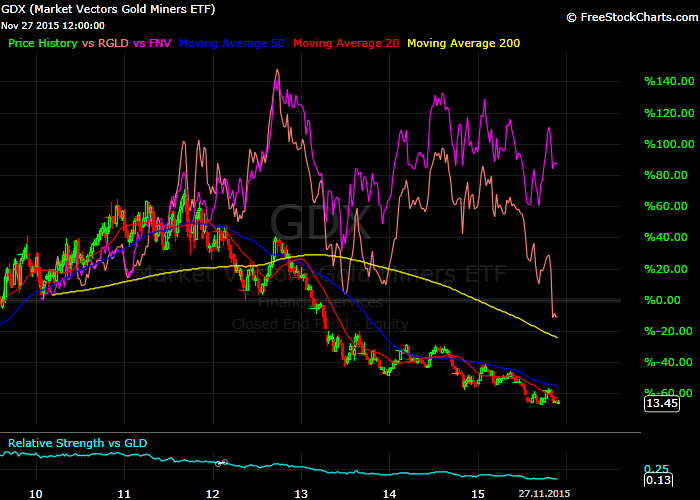Click the year 13 time axis label
700x500 pixels.
pyautogui.click(x=301, y=494)
